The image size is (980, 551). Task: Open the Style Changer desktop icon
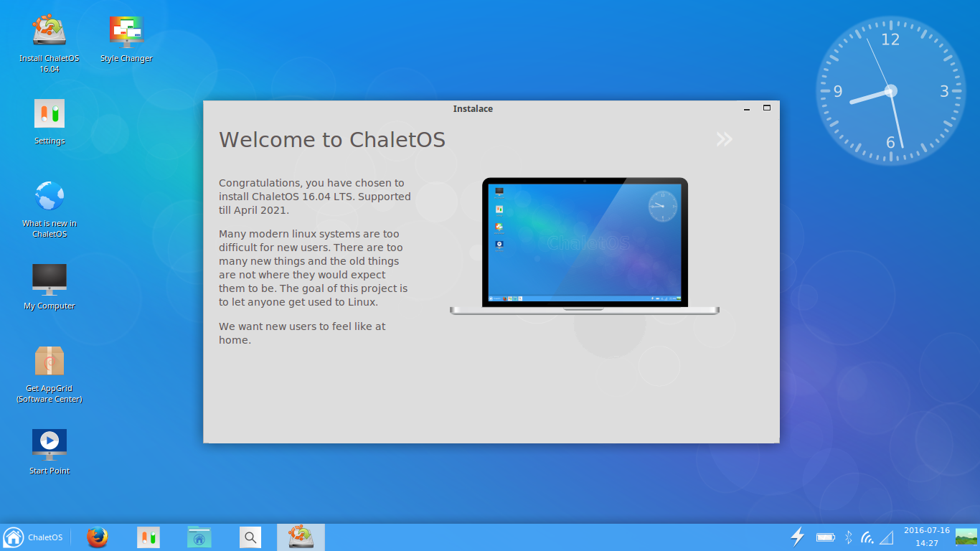(126, 39)
